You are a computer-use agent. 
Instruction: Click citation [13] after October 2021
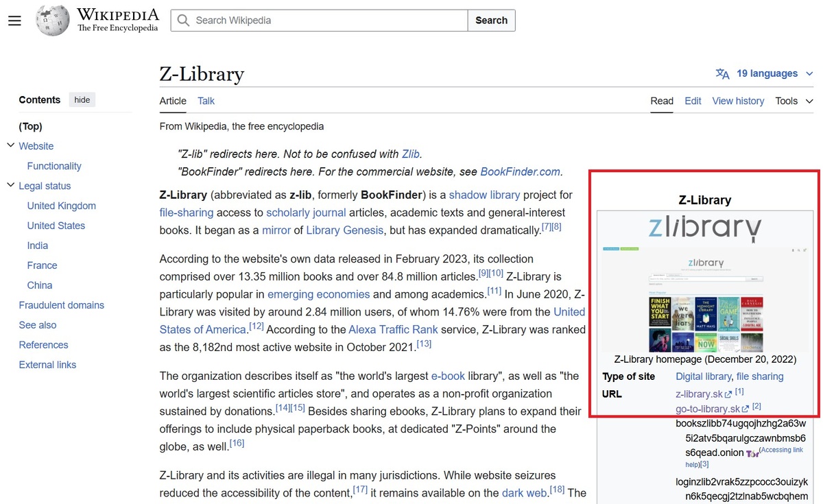coord(424,344)
